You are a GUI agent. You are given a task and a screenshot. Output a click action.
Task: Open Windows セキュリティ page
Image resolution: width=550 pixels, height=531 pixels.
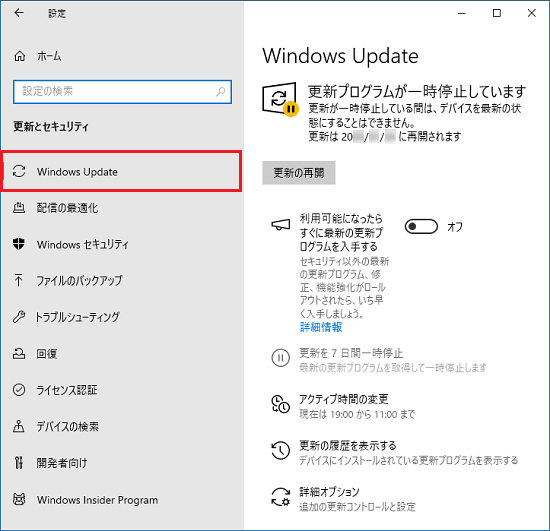(121, 244)
